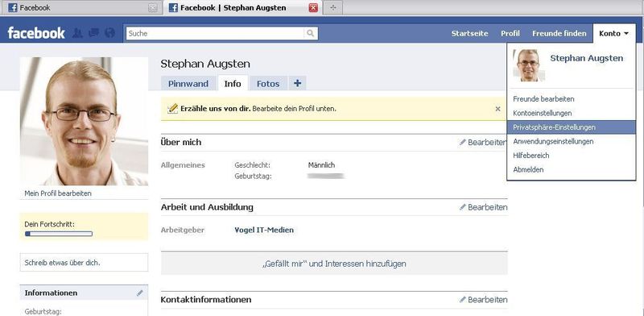Dismiss the yellow Erzähle uns banner
Viewport: 644px width, 316px height.
[497, 109]
